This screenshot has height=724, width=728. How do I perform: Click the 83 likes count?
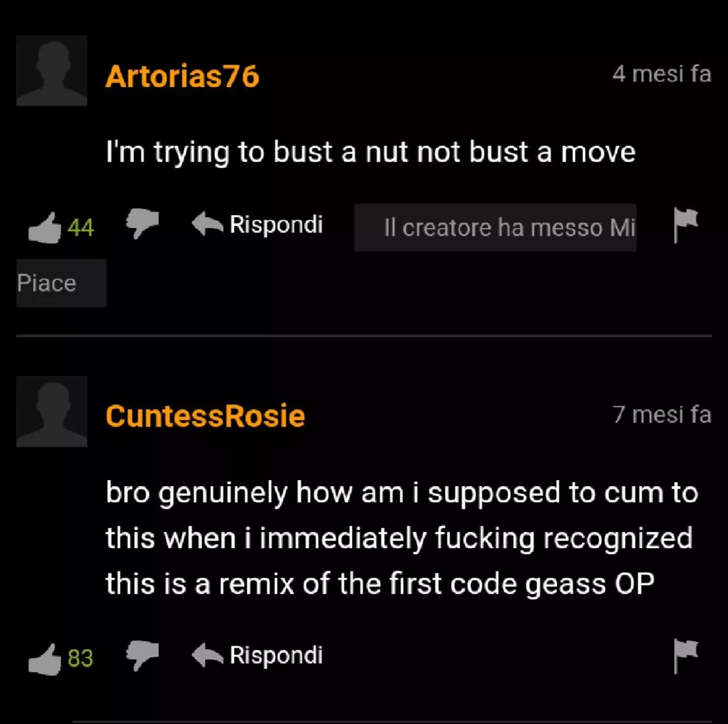click(80, 659)
